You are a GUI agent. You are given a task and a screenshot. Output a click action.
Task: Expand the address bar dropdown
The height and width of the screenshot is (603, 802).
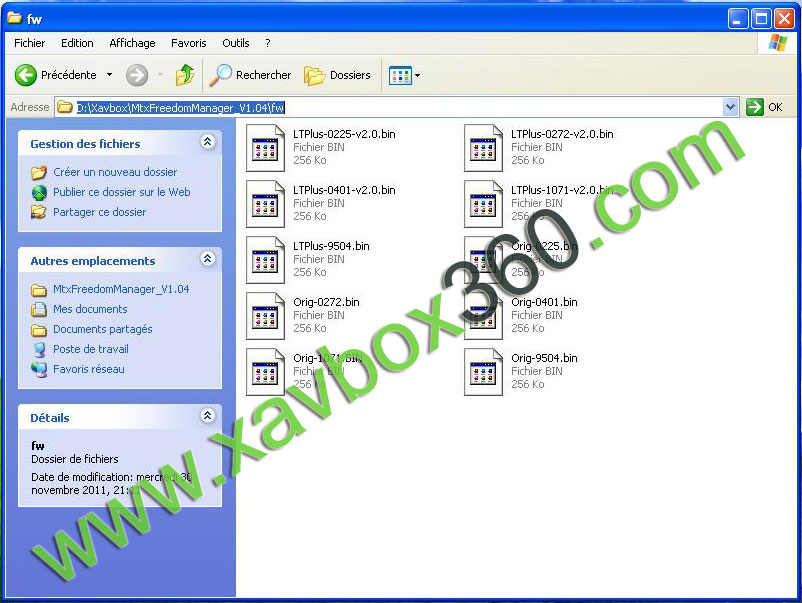tap(730, 107)
